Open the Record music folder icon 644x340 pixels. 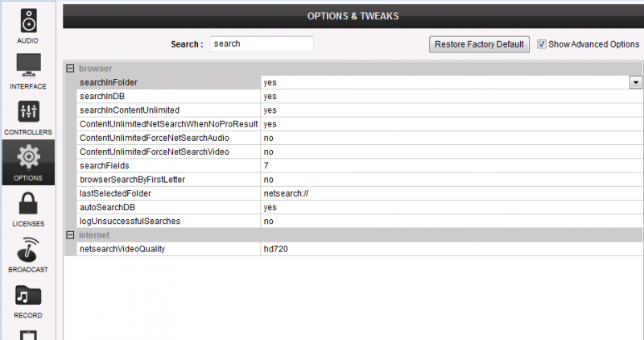[x=28, y=296]
